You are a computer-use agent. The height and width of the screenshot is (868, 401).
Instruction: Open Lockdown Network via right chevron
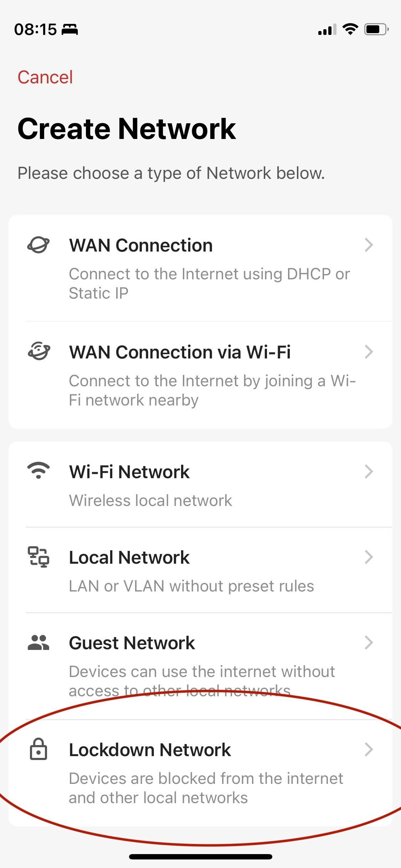(369, 749)
